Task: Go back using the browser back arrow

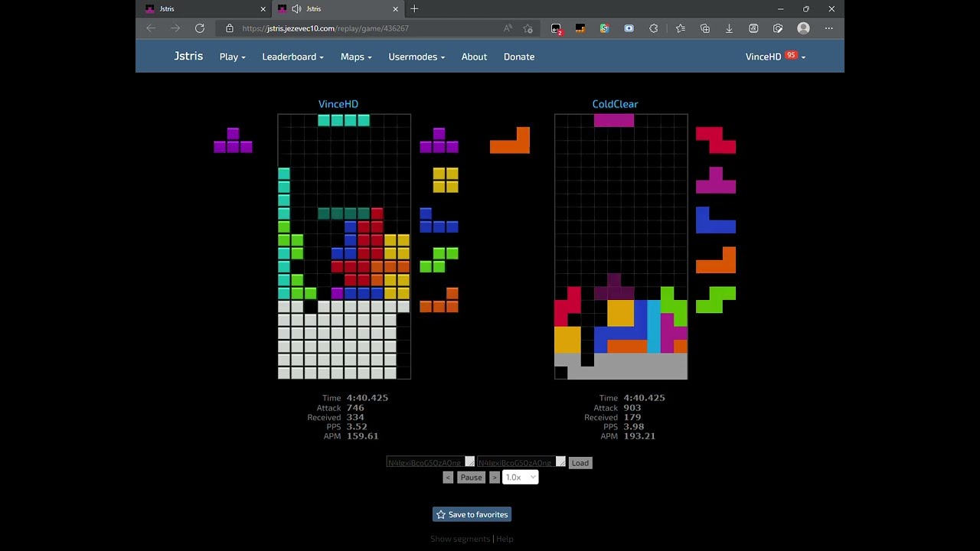Action: tap(151, 28)
